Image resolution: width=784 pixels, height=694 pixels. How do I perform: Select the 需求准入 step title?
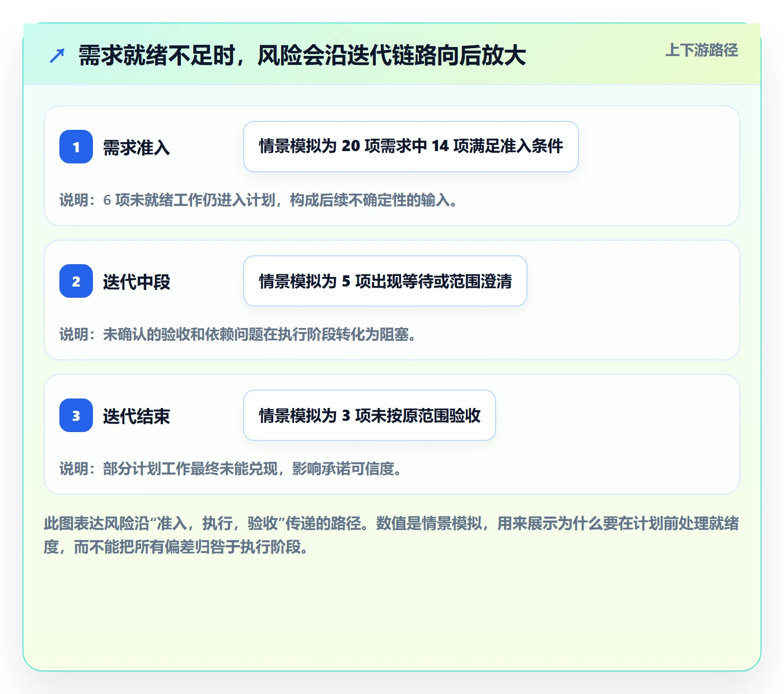(137, 147)
